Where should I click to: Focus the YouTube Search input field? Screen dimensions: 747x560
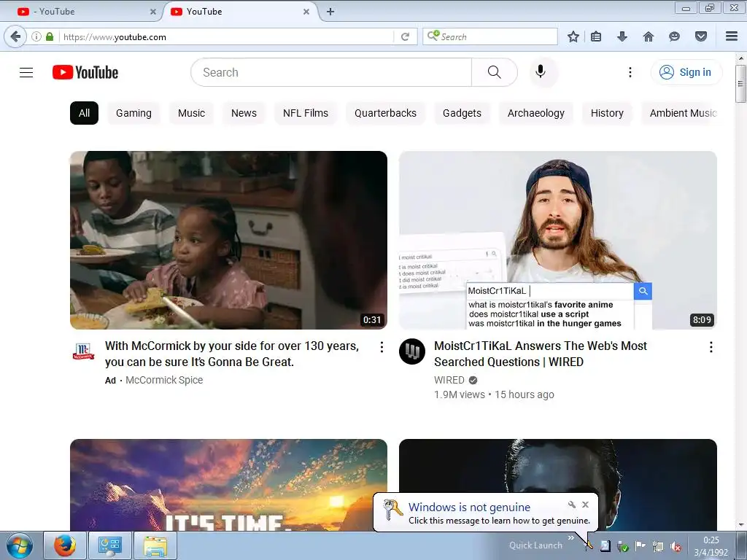[331, 72]
